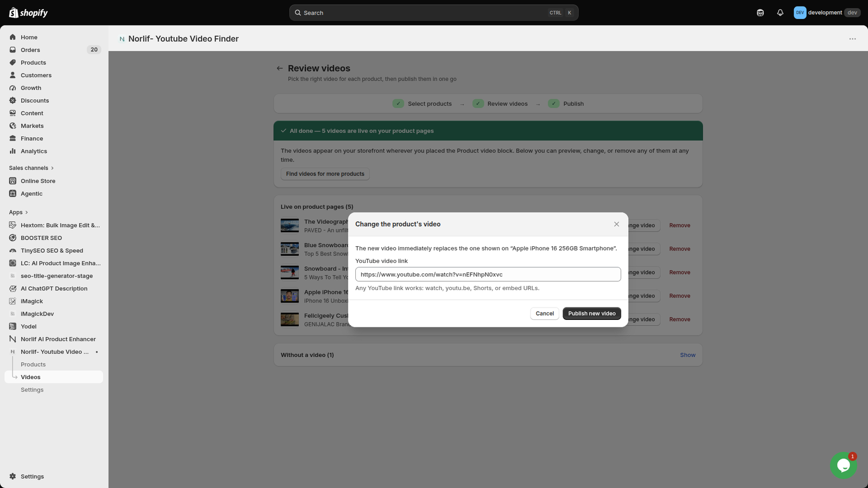Click the Online Store icon
This screenshot has width=868, height=488.
pos(13,181)
